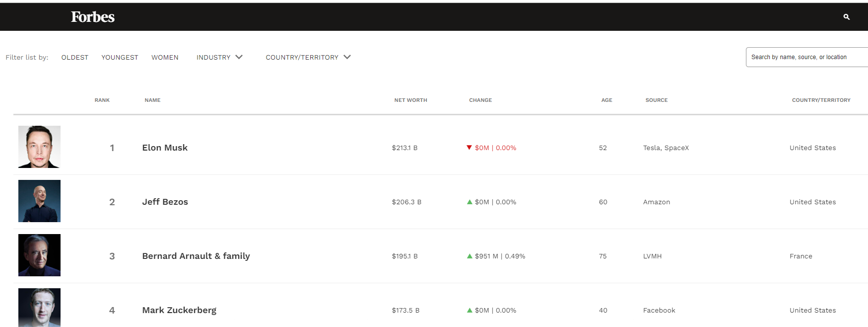
Task: Click age value 75
Action: pos(603,256)
